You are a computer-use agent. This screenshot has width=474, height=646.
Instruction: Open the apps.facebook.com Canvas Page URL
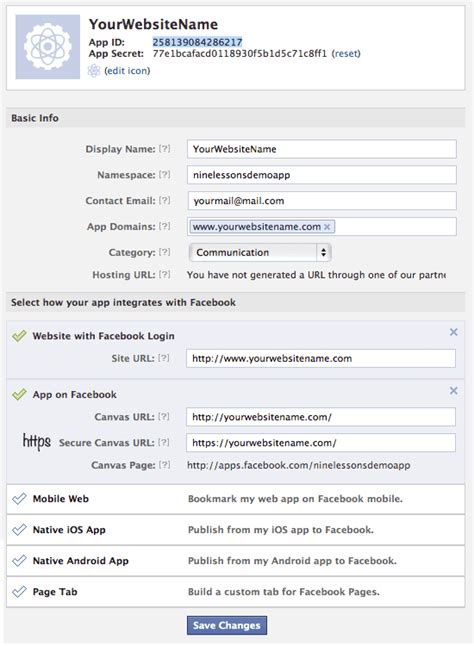click(299, 466)
